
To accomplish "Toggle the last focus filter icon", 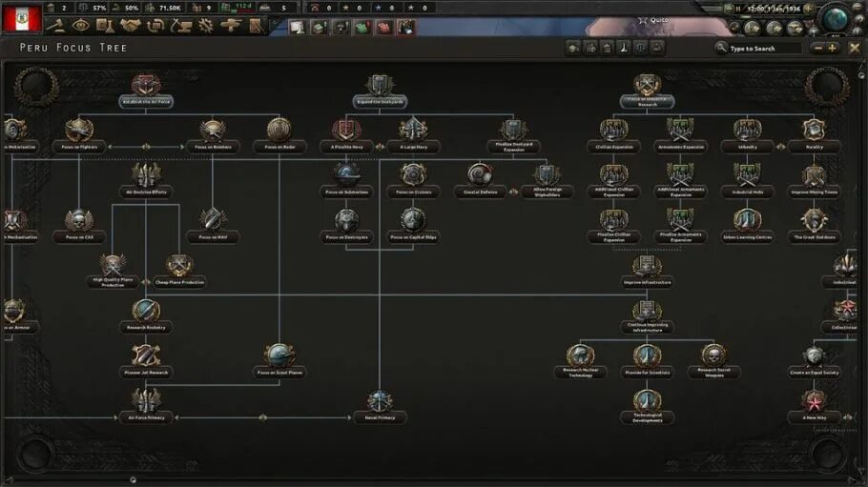I will click(x=657, y=48).
